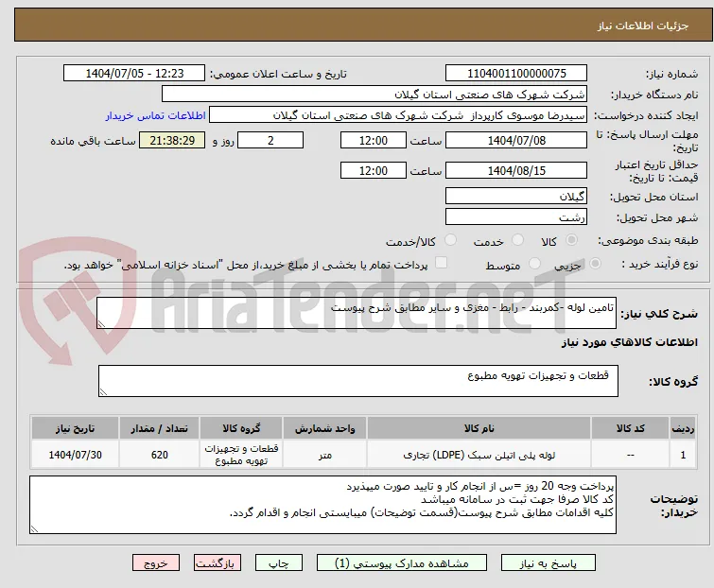
Task: Click the heading اطلاعات کالاهای مورد نیاز
Action: [x=629, y=342]
